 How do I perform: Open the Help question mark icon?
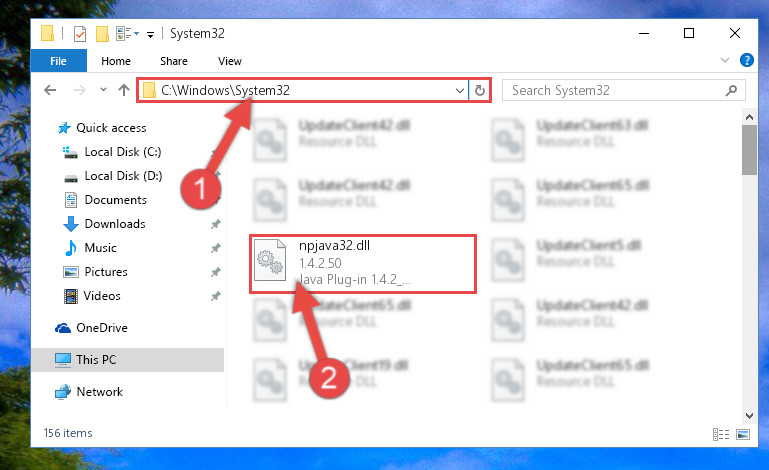point(746,60)
